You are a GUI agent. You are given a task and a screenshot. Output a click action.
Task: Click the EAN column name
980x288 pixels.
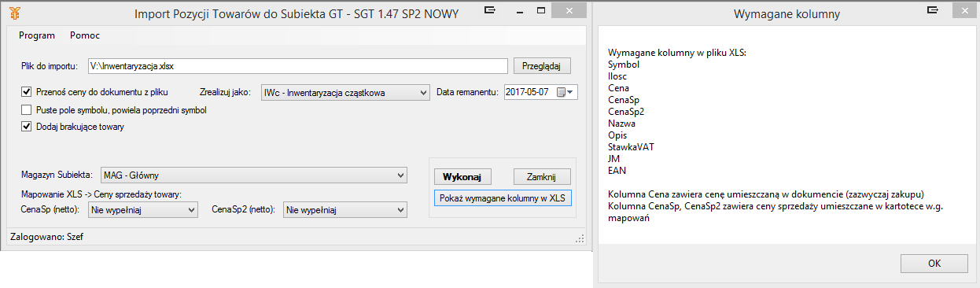pos(617,170)
